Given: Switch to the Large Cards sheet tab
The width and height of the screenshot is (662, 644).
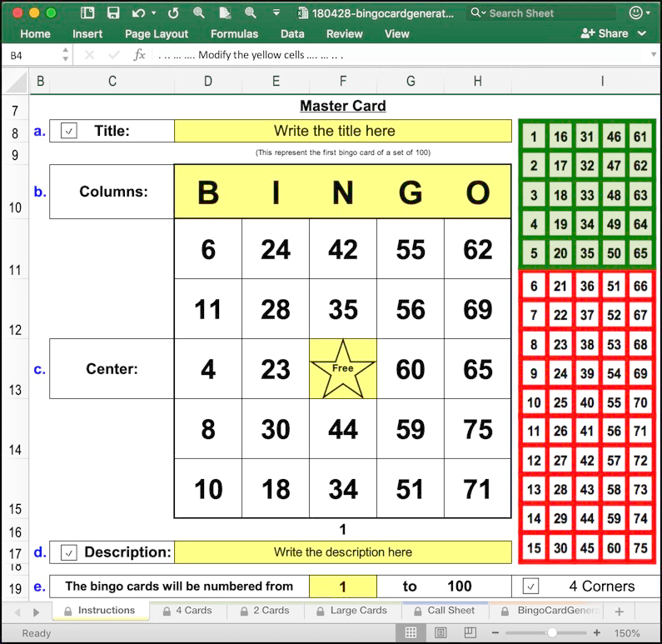Looking at the screenshot, I should (352, 611).
